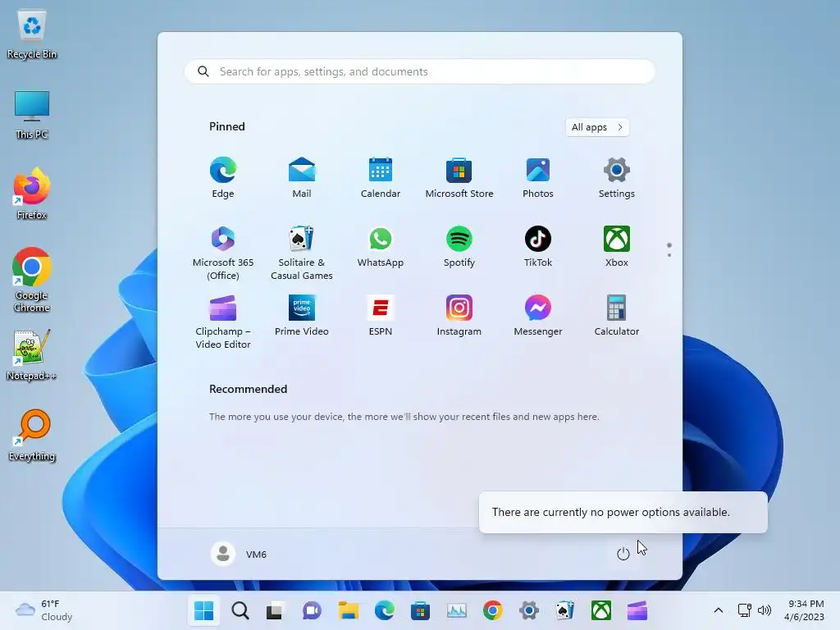Launch the Calculator app
The height and width of the screenshot is (630, 840).
[x=617, y=316]
